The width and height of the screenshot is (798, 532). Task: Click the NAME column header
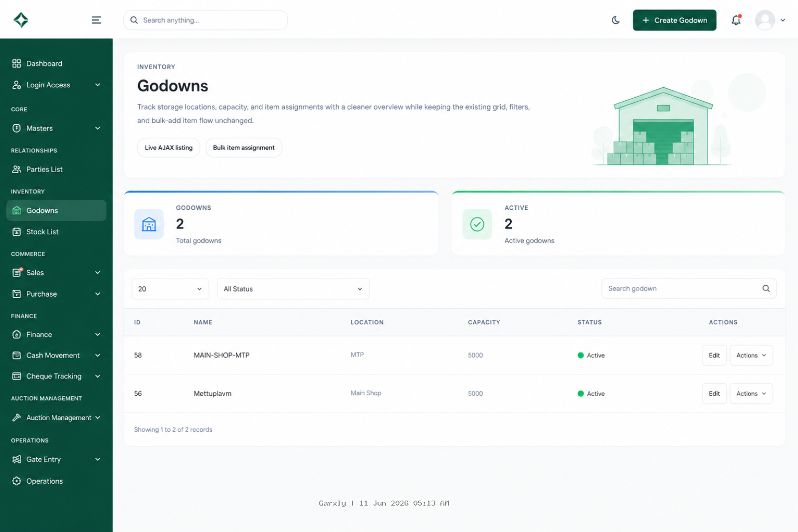point(203,322)
